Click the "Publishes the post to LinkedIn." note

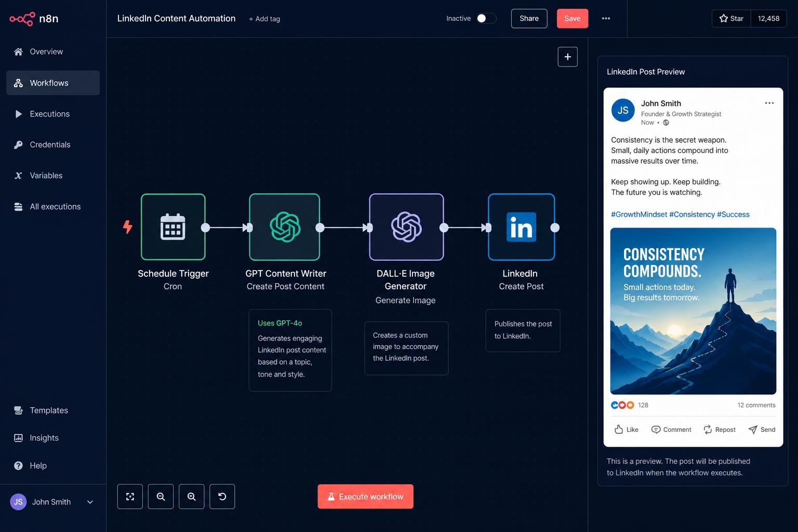point(523,330)
